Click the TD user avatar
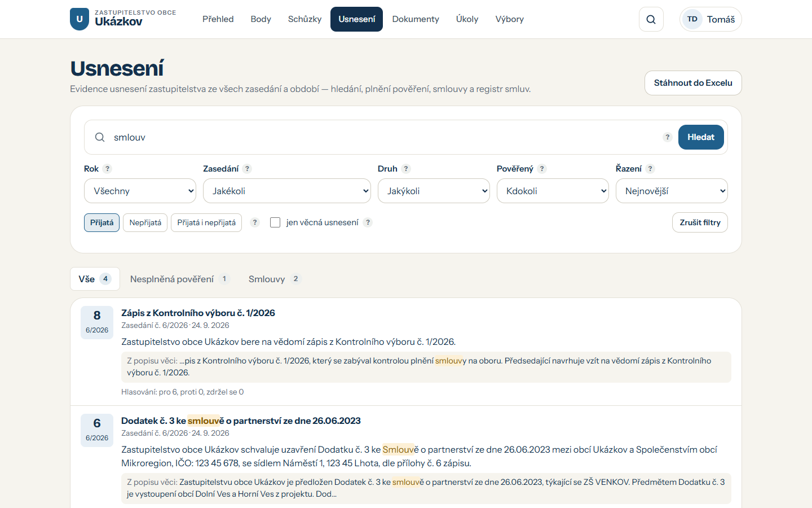 692,19
